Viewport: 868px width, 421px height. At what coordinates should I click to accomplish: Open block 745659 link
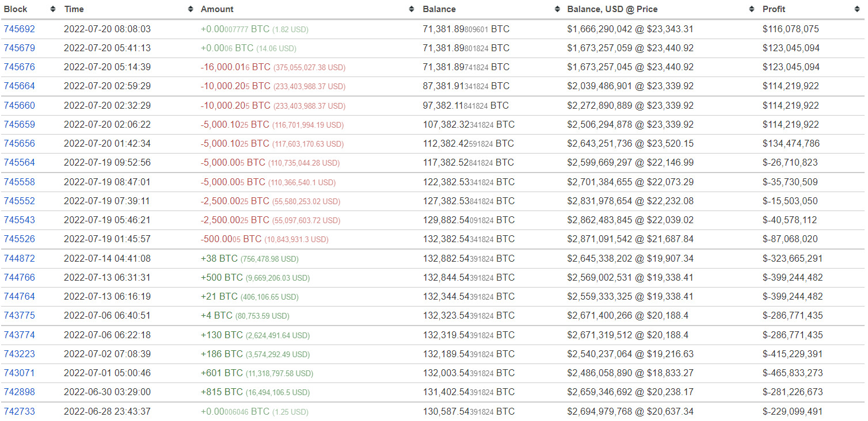(19, 124)
